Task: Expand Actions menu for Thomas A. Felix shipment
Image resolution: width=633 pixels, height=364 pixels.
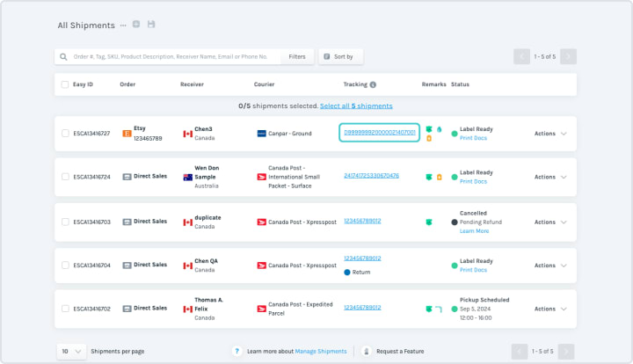Action: tap(550, 309)
